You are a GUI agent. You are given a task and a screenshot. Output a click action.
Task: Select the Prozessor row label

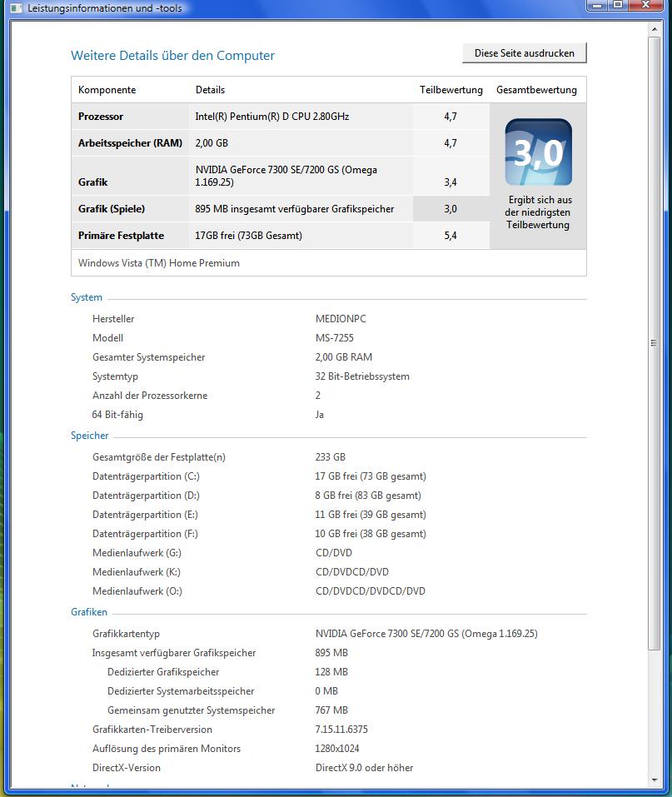[101, 117]
